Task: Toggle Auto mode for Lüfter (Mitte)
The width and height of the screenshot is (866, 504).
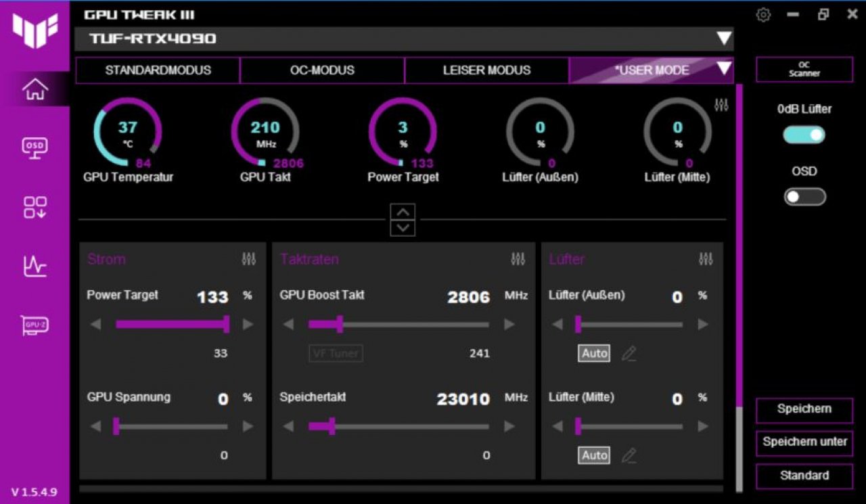Action: pos(594,455)
